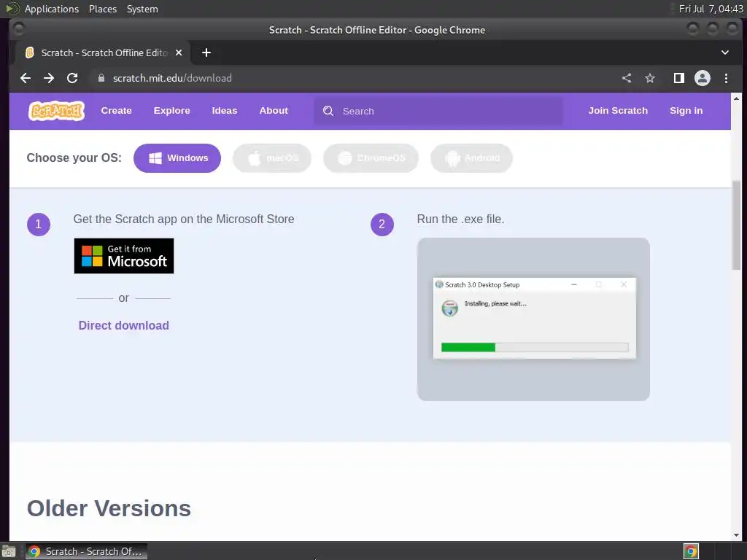Click the Chrome icon in the system tray
747x560 pixels.
tap(691, 551)
